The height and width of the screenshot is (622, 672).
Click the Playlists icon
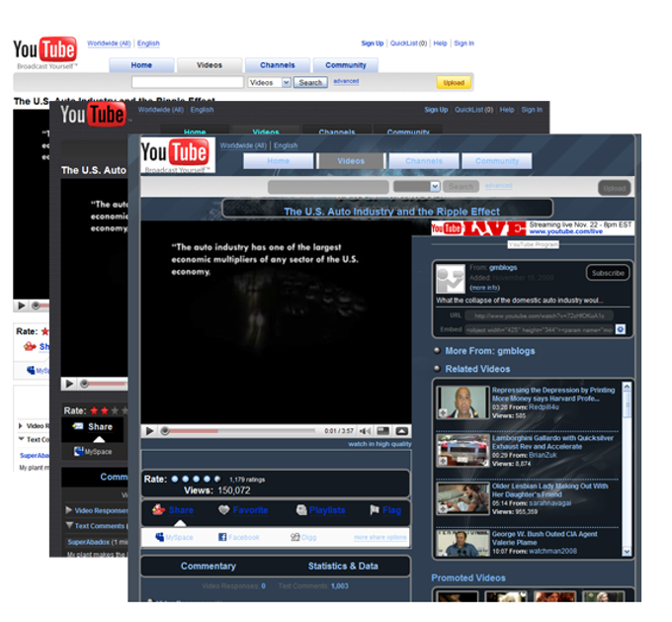tap(301, 509)
